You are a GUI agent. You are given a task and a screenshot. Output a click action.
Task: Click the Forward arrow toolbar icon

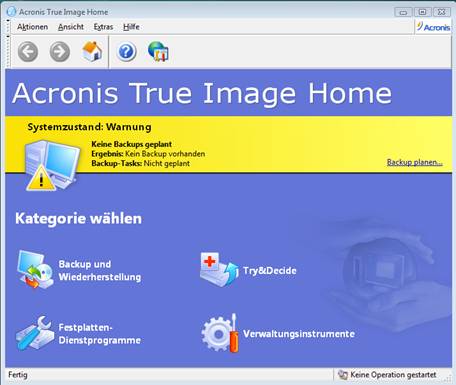[x=60, y=52]
